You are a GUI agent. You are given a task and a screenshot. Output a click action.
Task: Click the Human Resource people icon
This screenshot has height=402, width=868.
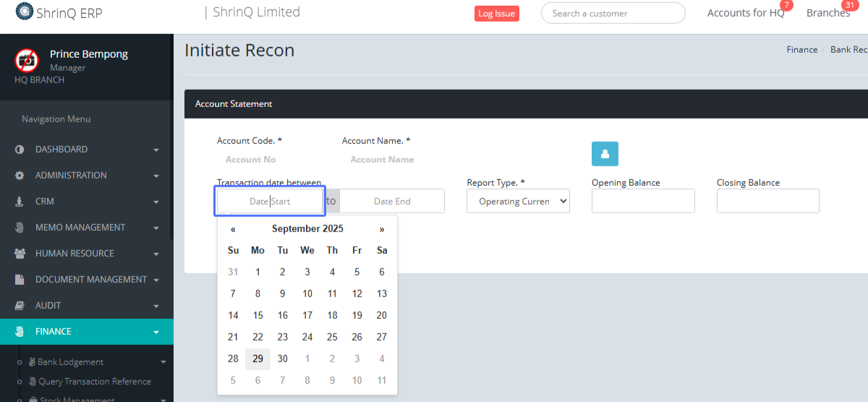coord(20,254)
